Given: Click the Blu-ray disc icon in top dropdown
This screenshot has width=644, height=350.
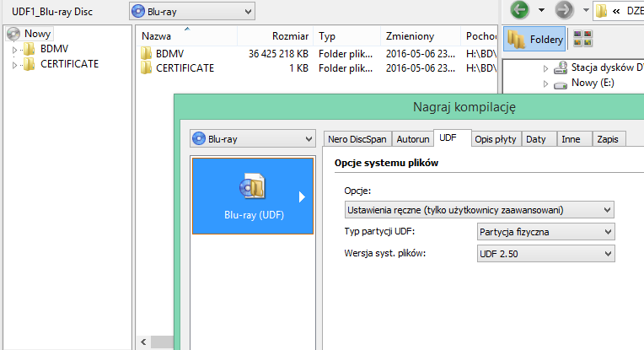Looking at the screenshot, I should pos(138,12).
